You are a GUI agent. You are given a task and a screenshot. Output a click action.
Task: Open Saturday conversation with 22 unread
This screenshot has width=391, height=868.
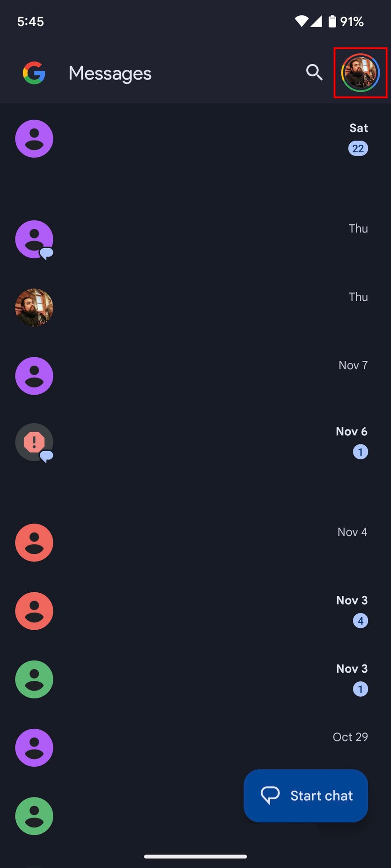click(x=195, y=139)
